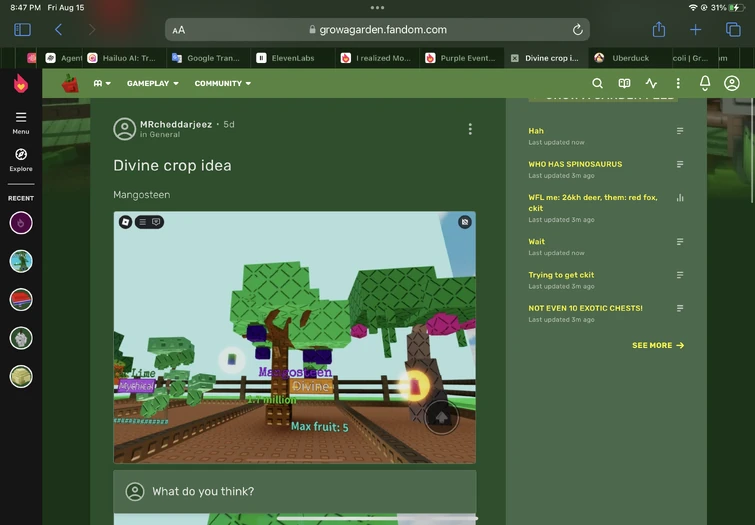Open the Safari share icon
755x525 pixels.
[x=659, y=29]
